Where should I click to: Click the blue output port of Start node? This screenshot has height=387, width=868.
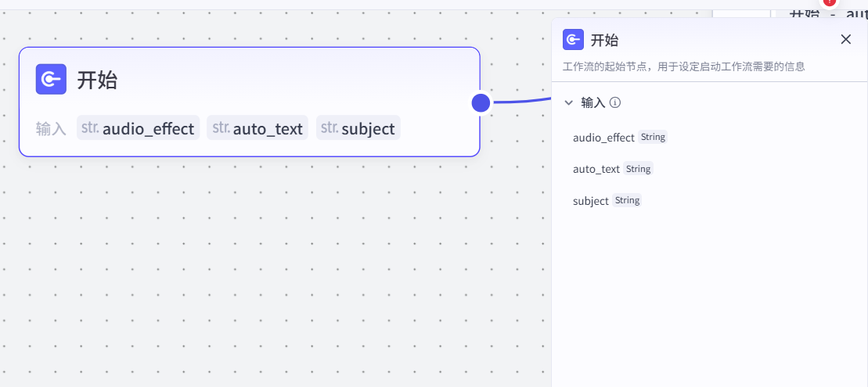(481, 102)
